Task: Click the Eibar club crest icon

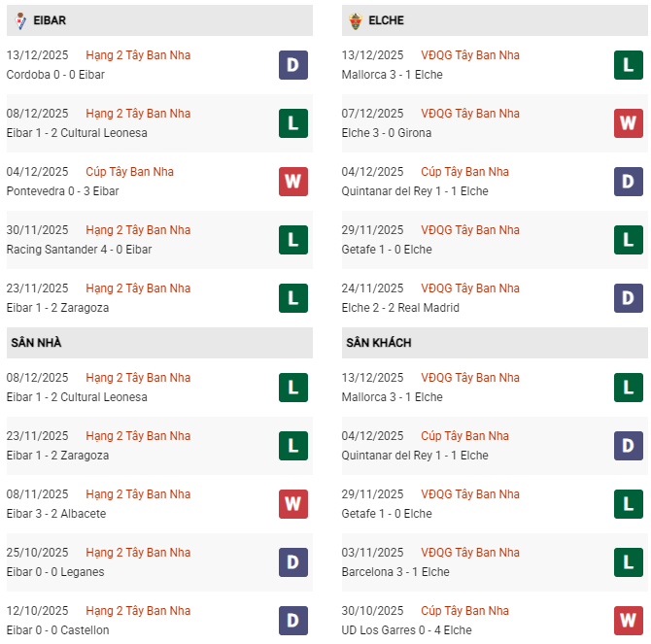Action: tap(20, 20)
